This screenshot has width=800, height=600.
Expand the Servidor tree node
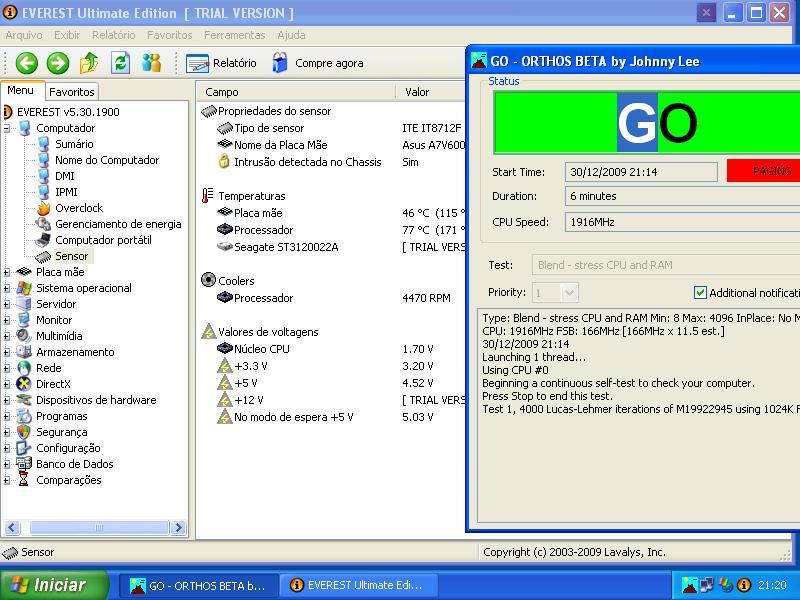pos(7,304)
